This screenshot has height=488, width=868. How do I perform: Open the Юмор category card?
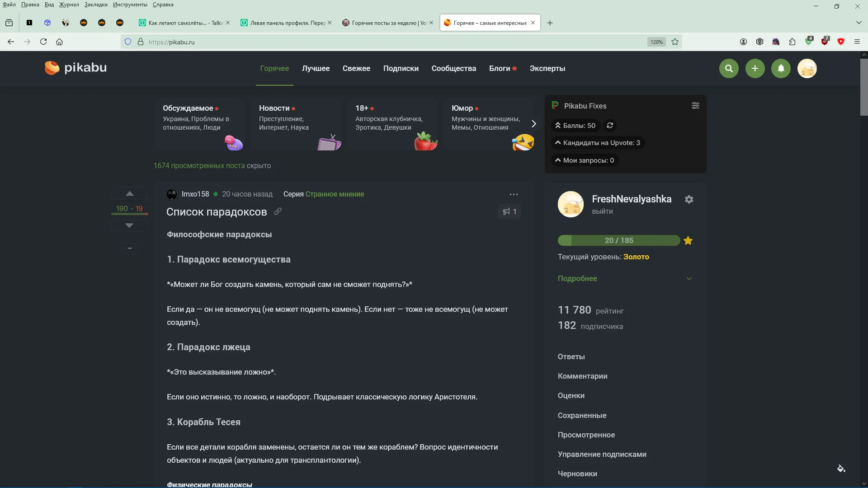pos(489,124)
